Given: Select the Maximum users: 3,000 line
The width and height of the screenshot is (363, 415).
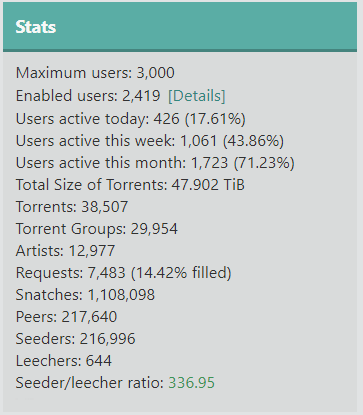Looking at the screenshot, I should (95, 73).
